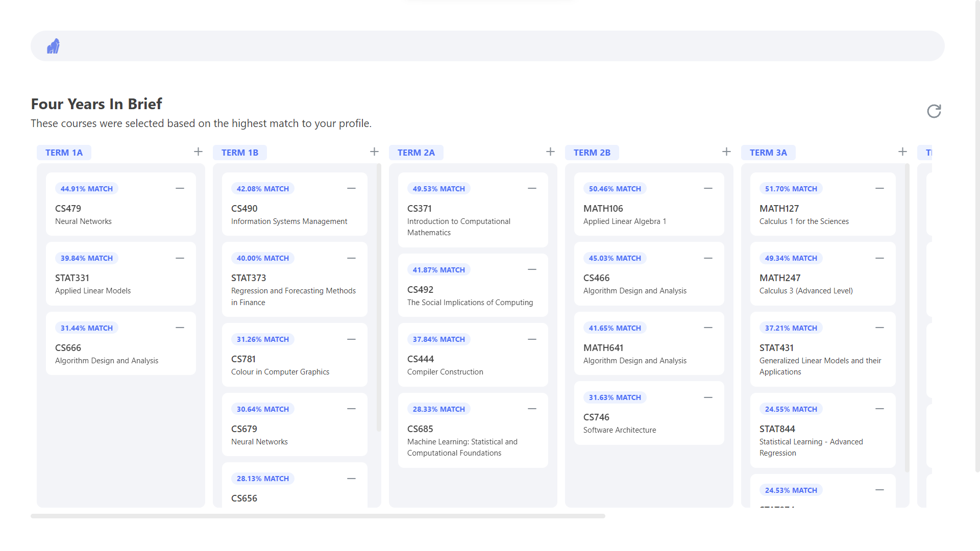Add a course to Term 1B
980x551 pixels.
click(374, 152)
